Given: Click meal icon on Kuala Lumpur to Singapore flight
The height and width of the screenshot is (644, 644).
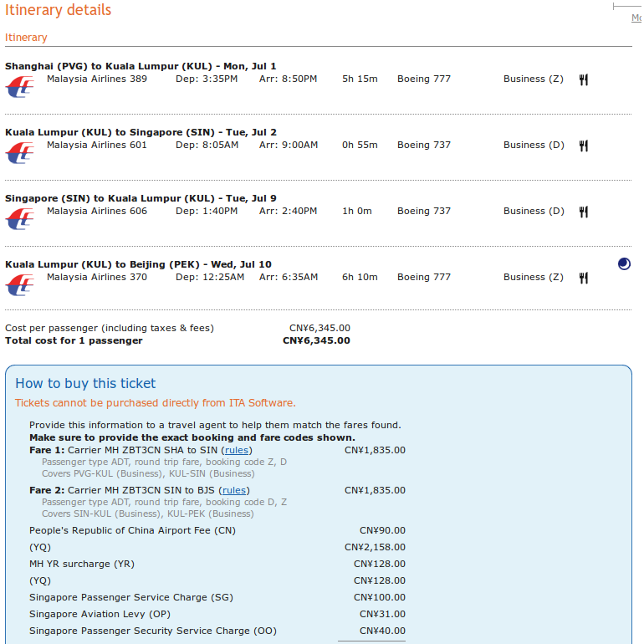Looking at the screenshot, I should point(584,146).
